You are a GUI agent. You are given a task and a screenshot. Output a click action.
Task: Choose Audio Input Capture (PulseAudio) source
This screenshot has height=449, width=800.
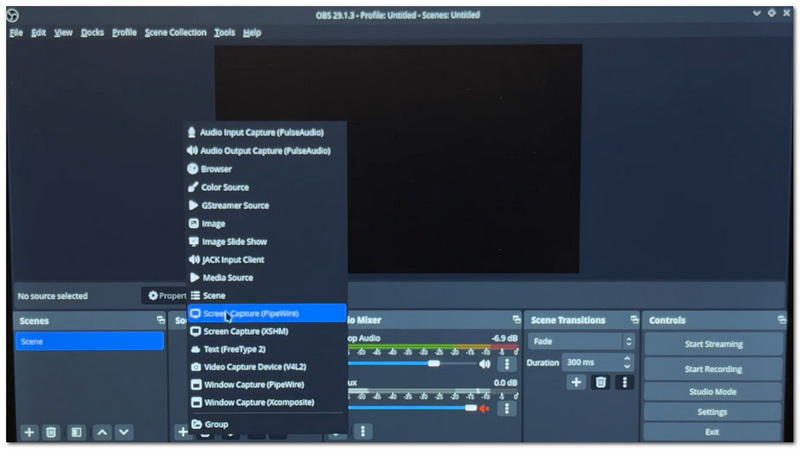pos(266,133)
